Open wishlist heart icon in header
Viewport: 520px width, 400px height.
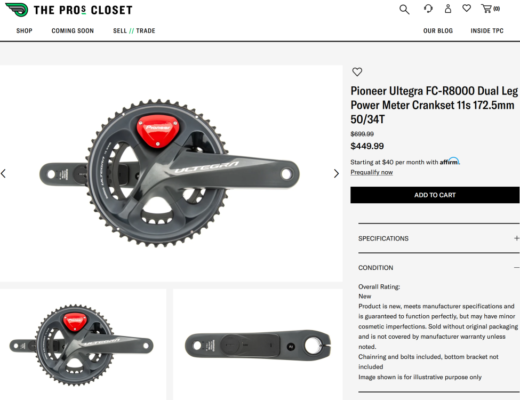[467, 8]
